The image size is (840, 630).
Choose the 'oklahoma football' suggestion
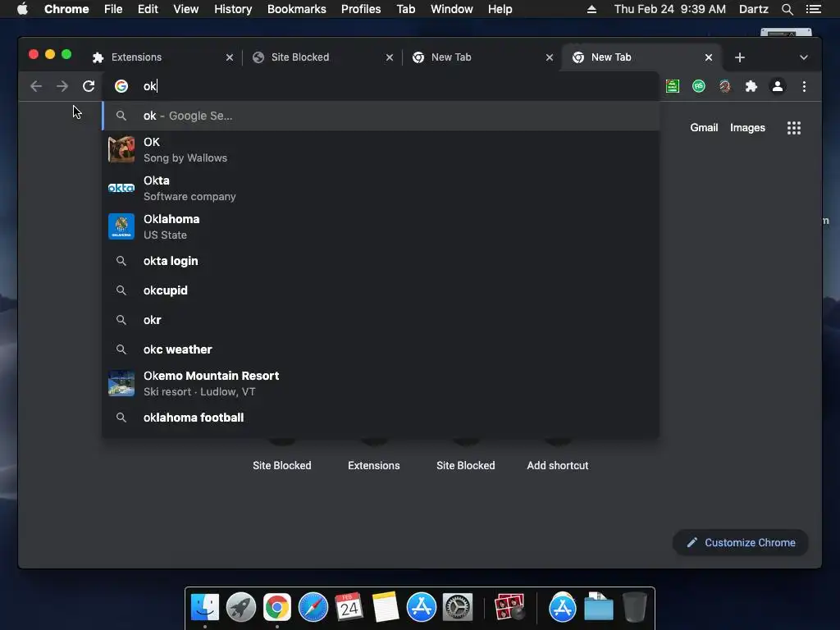[381, 418]
